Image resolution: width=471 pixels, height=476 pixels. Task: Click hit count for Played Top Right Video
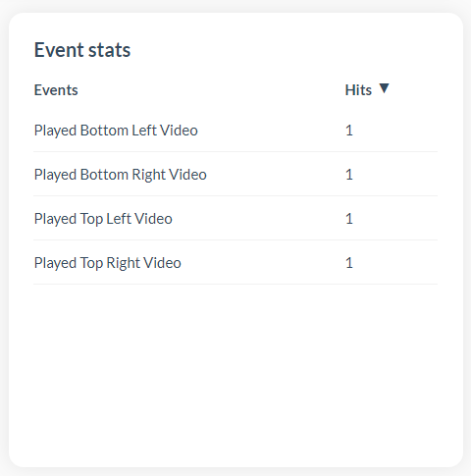(349, 263)
